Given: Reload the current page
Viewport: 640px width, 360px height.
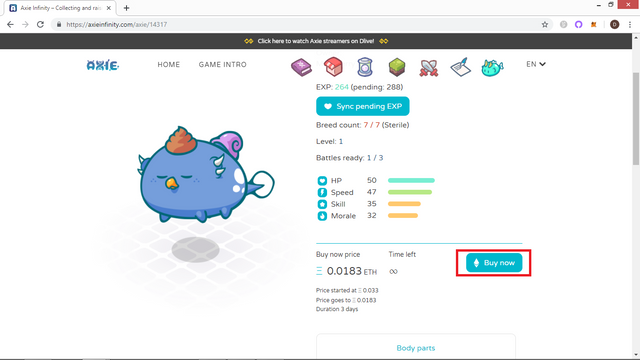Looking at the screenshot, I should coord(40,24).
